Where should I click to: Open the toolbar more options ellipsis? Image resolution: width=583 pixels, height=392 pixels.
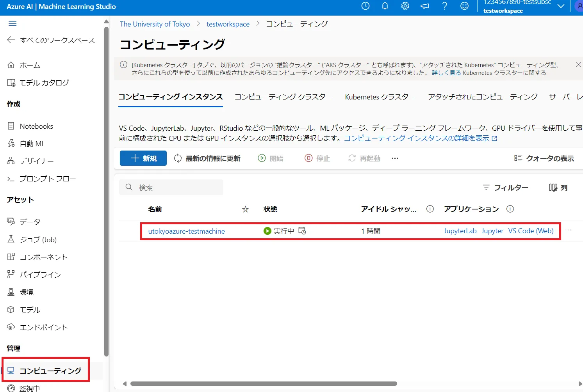coord(395,158)
